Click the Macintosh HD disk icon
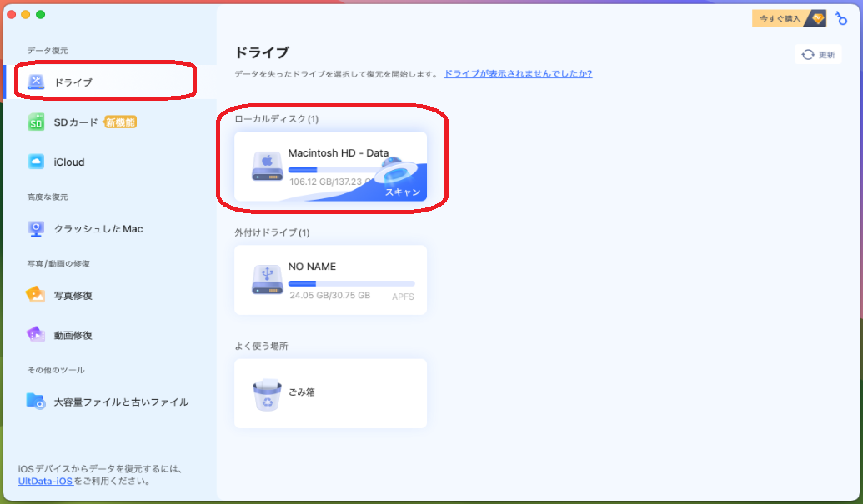This screenshot has width=863, height=504. coord(268,167)
